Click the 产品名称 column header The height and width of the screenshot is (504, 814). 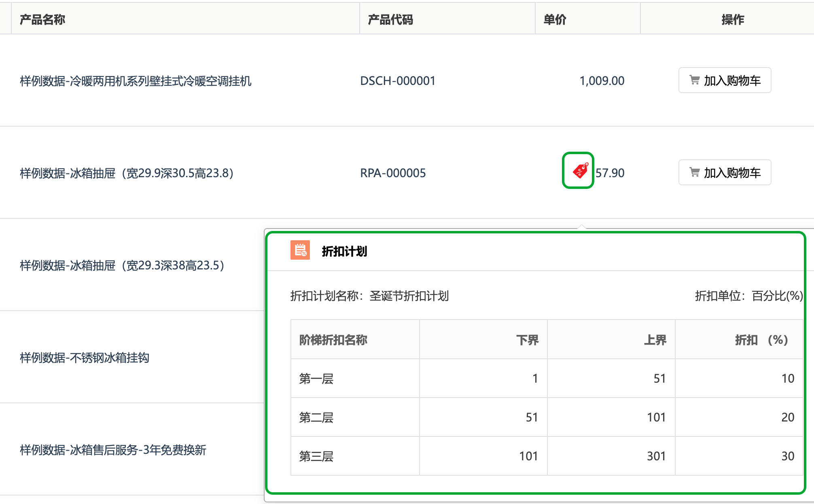(42, 19)
